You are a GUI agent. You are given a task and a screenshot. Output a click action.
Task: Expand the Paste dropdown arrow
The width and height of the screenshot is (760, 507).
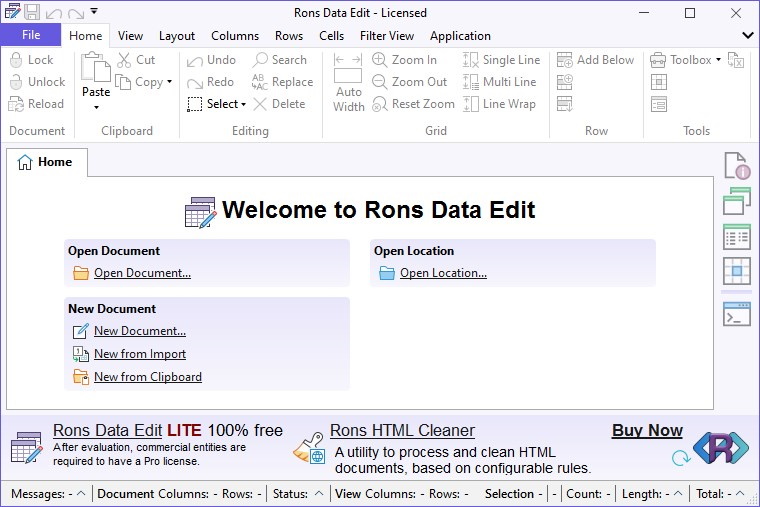pyautogui.click(x=96, y=107)
